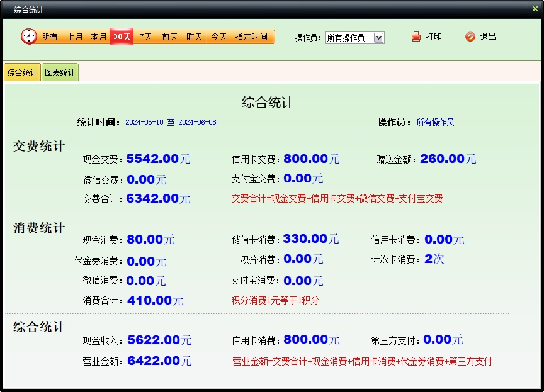Click the 统计时间 date range text
This screenshot has height=392, width=544.
[x=171, y=122]
